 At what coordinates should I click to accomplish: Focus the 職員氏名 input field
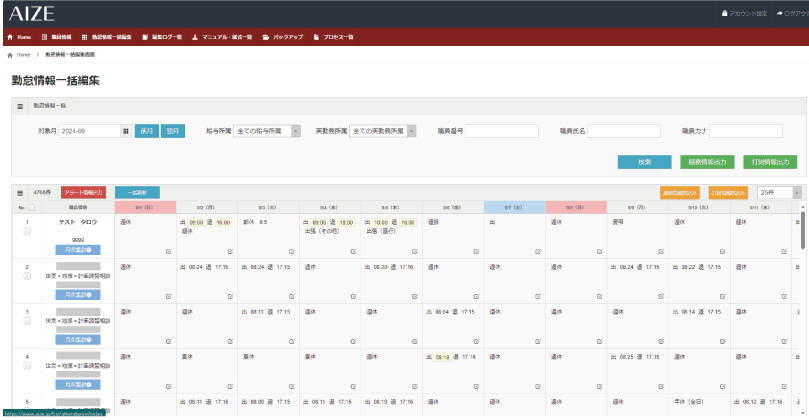(623, 131)
